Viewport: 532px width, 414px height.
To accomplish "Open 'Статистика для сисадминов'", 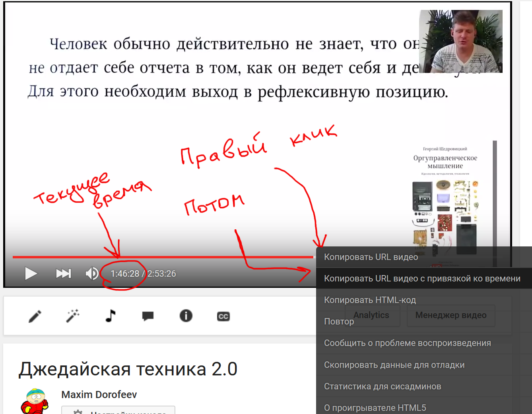I will [x=382, y=387].
